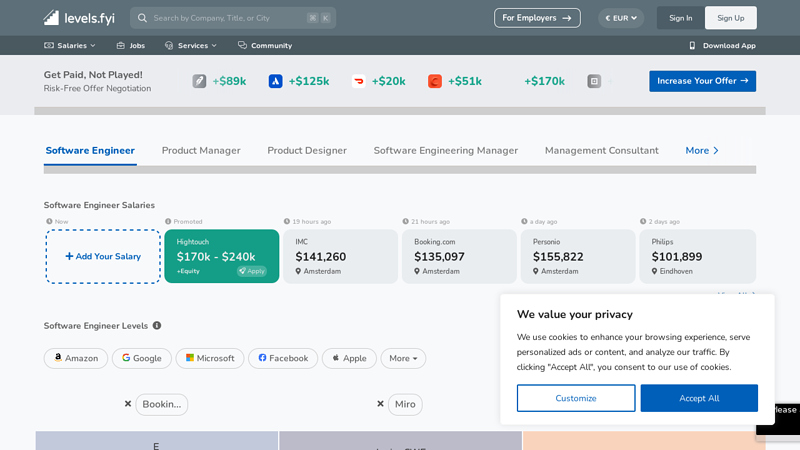The image size is (800, 450).
Task: Click the phone icon beside Download App
Action: [692, 45]
